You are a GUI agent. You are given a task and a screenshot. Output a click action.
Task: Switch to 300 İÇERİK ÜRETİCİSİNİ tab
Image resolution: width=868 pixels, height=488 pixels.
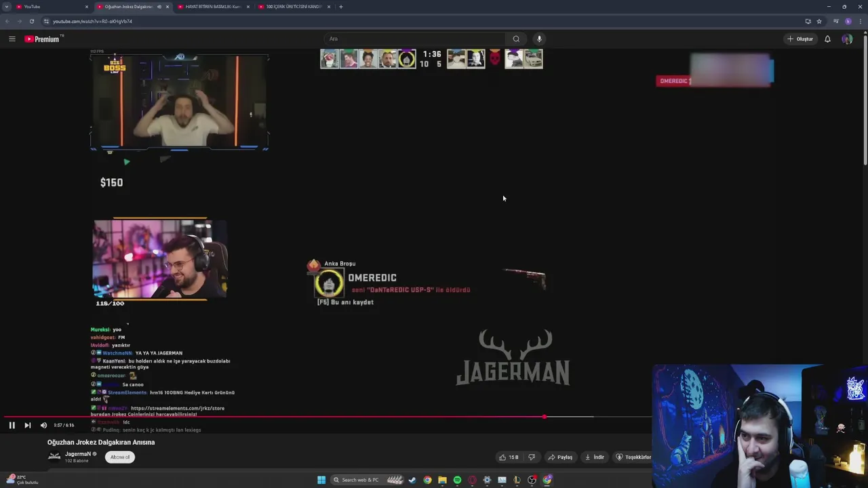point(293,7)
